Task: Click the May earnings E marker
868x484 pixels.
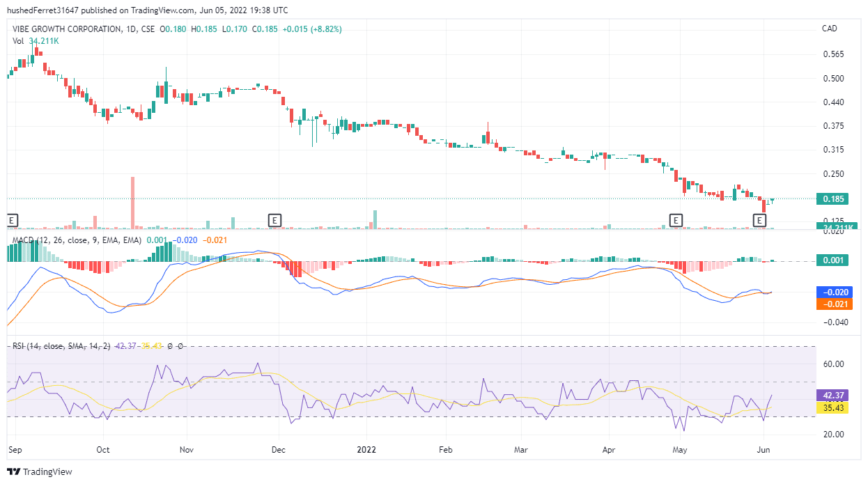Action: point(675,220)
